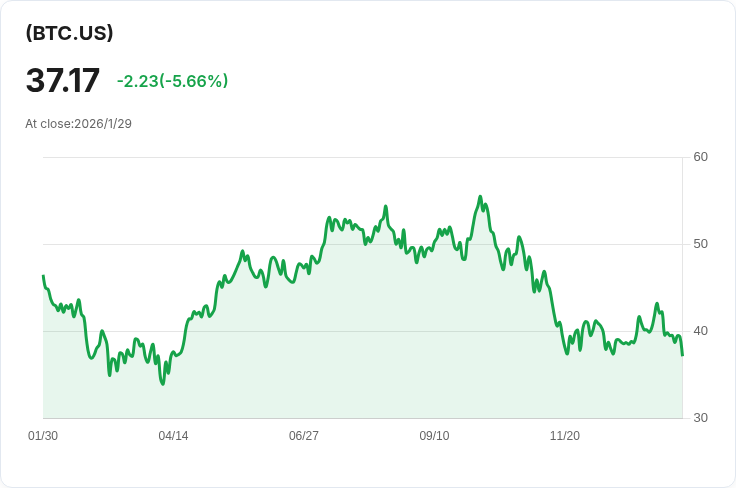Click the -2.23(-5.66%) price change text

tap(172, 81)
